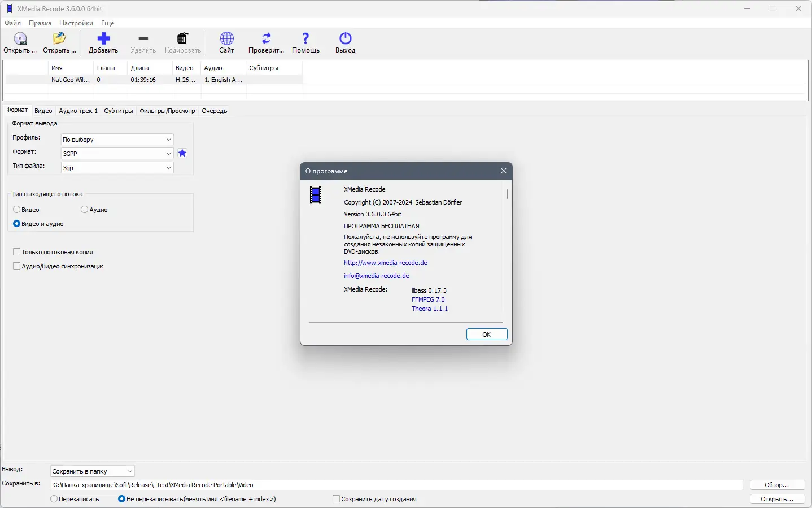Click the Выход power icon
Viewport: 812px width, 508px height.
345,38
